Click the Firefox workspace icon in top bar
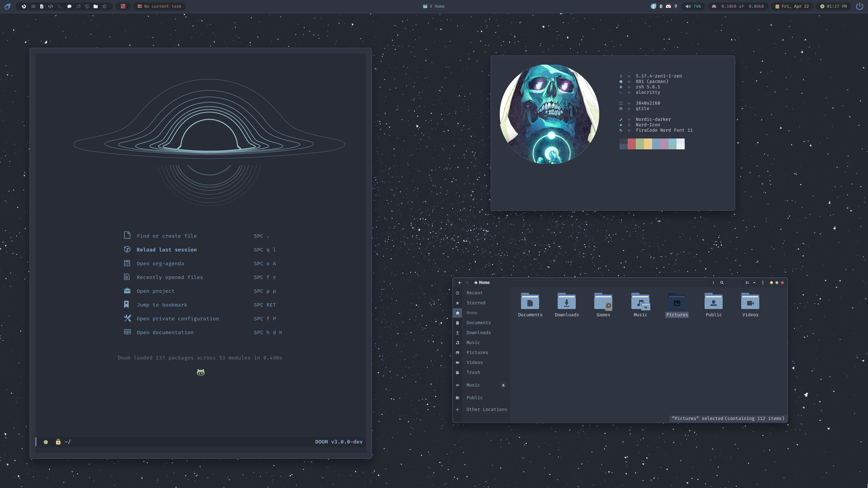Screen dimensions: 868x488 (x=24, y=6)
